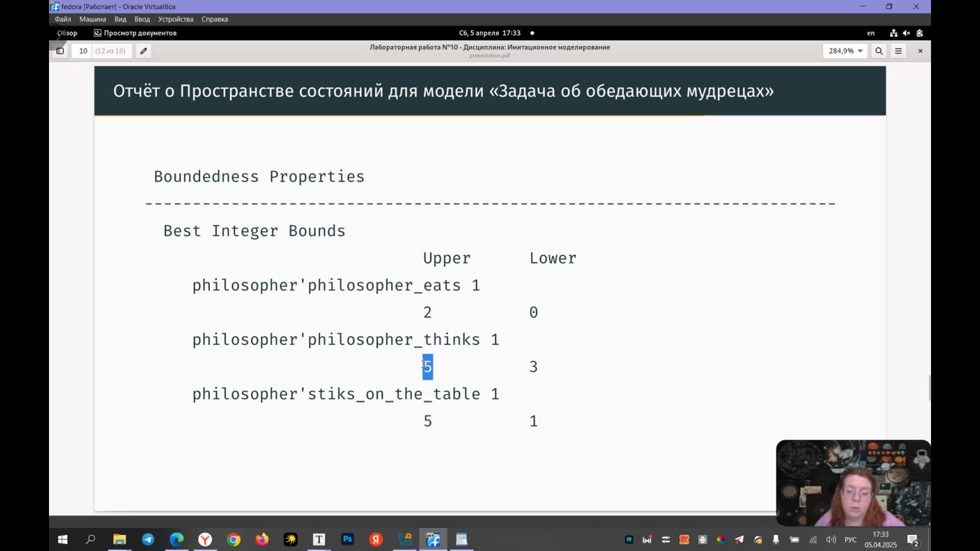Open VirtualBox Вид menu

(x=120, y=19)
